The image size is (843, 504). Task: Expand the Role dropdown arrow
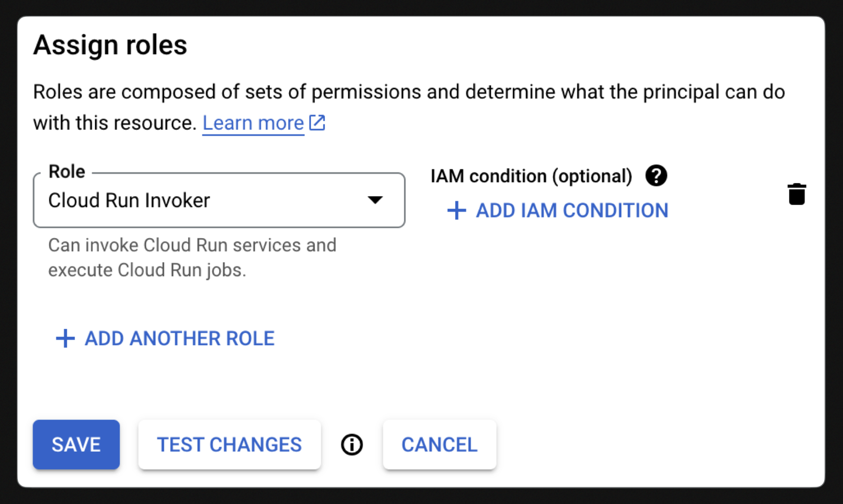click(x=375, y=200)
